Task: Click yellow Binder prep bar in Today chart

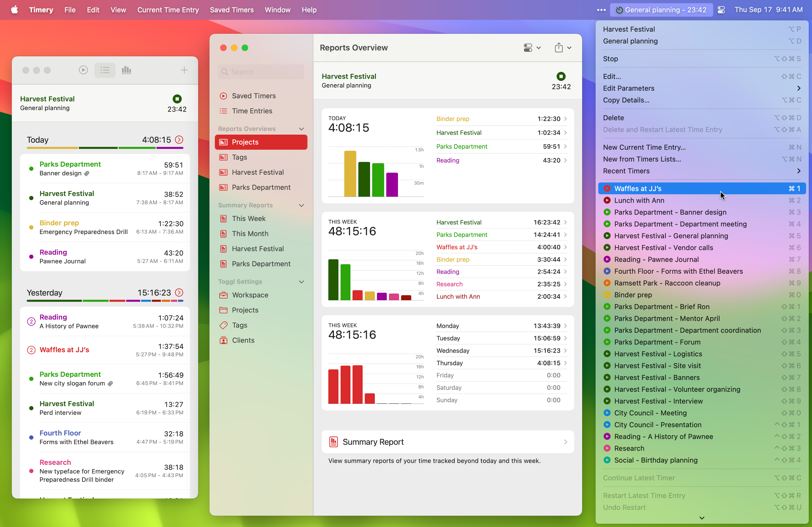Action: pos(350,174)
